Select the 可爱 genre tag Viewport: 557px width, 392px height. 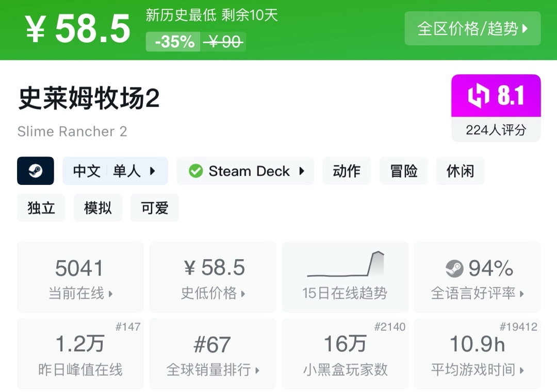(x=155, y=208)
